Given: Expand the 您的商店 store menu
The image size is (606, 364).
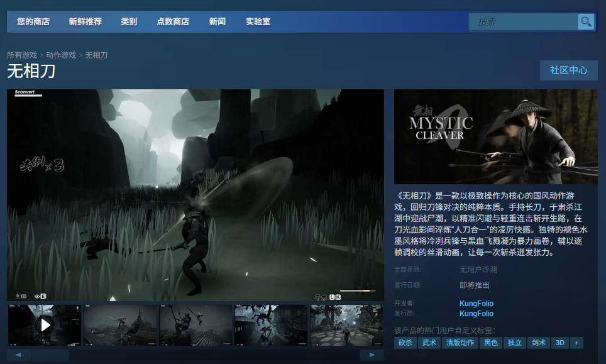Looking at the screenshot, I should coord(33,21).
